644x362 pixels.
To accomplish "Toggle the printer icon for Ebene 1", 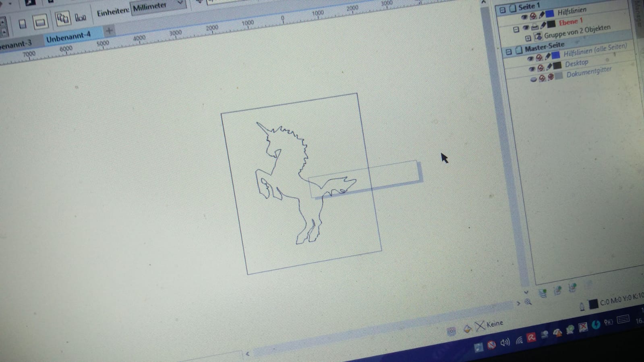I will coord(534,27).
